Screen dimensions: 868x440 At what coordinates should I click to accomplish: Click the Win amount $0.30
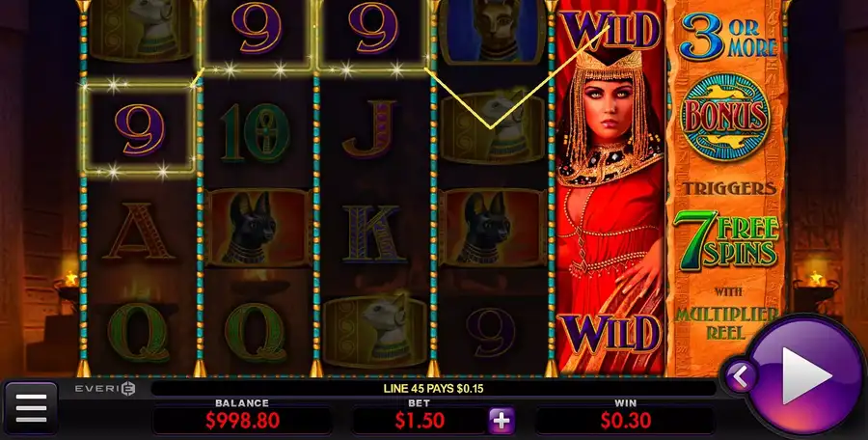coord(626,421)
